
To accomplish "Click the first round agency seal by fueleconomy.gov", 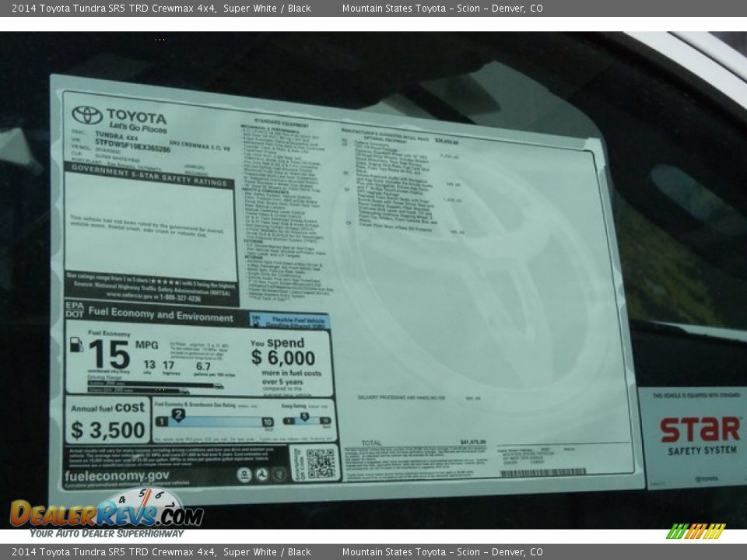I will [x=244, y=474].
